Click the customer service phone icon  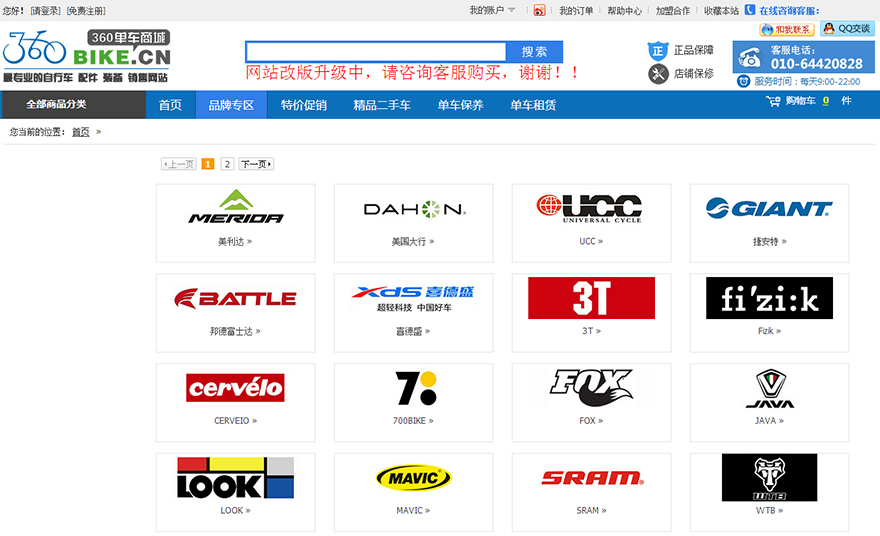coord(750,57)
